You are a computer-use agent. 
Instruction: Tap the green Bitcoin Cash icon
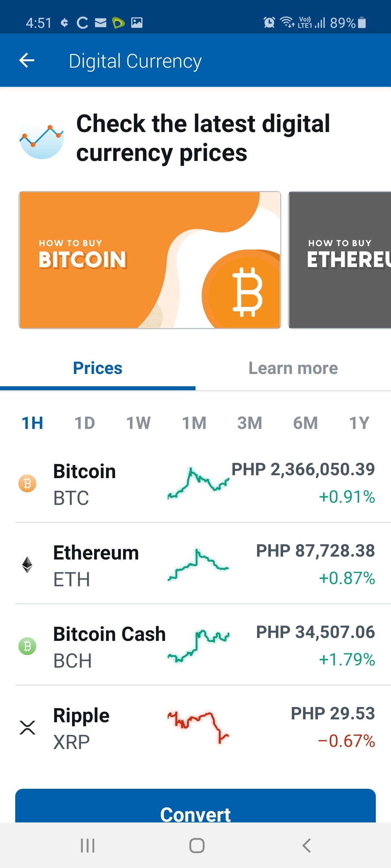tap(28, 646)
